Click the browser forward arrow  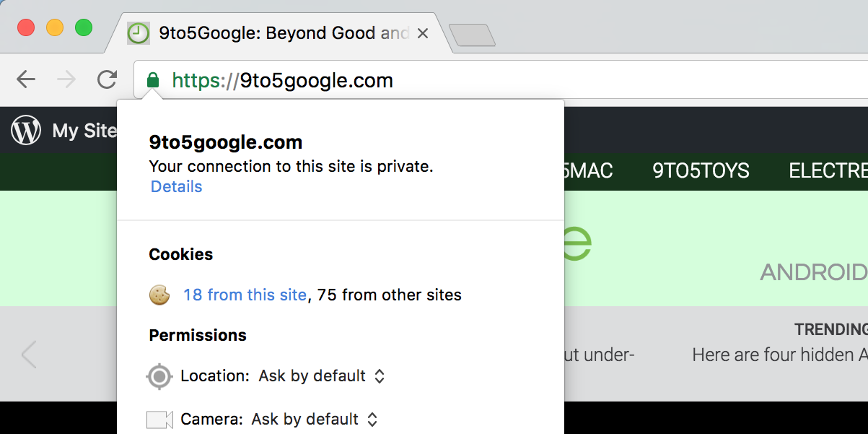coord(66,79)
